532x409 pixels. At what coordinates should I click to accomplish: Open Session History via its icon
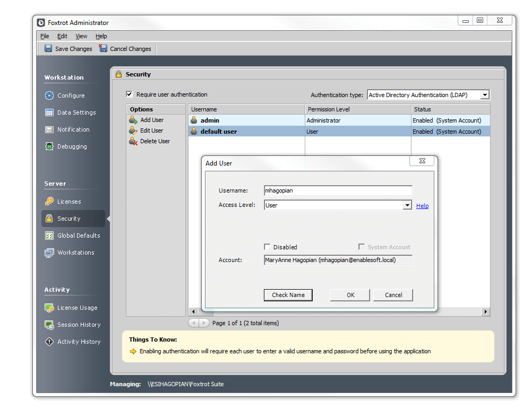[x=49, y=325]
